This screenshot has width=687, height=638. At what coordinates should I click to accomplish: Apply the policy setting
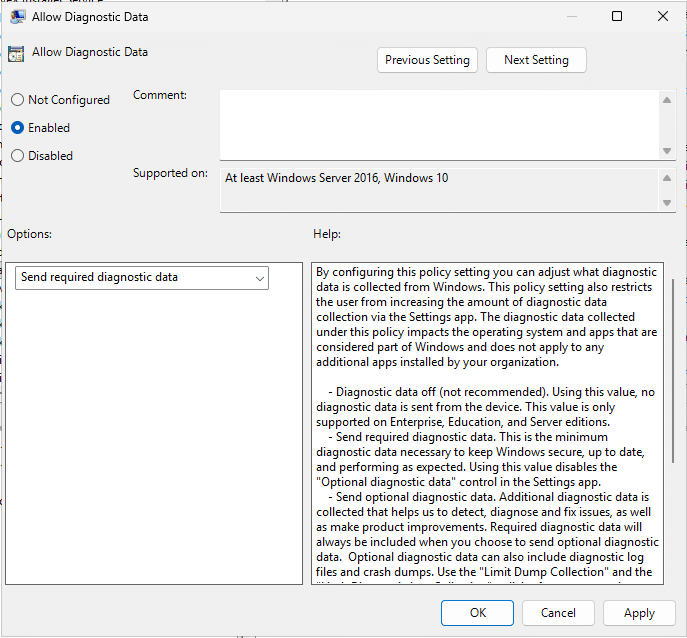pos(639,613)
